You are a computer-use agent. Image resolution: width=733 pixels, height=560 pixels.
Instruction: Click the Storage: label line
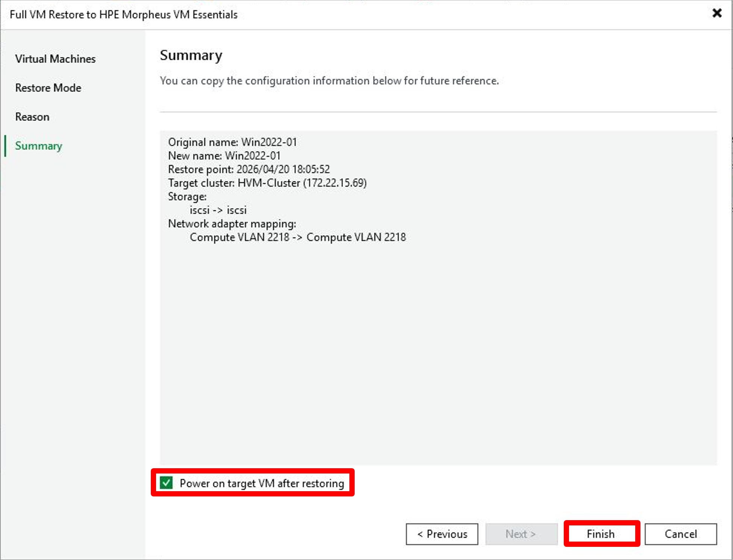pyautogui.click(x=187, y=196)
